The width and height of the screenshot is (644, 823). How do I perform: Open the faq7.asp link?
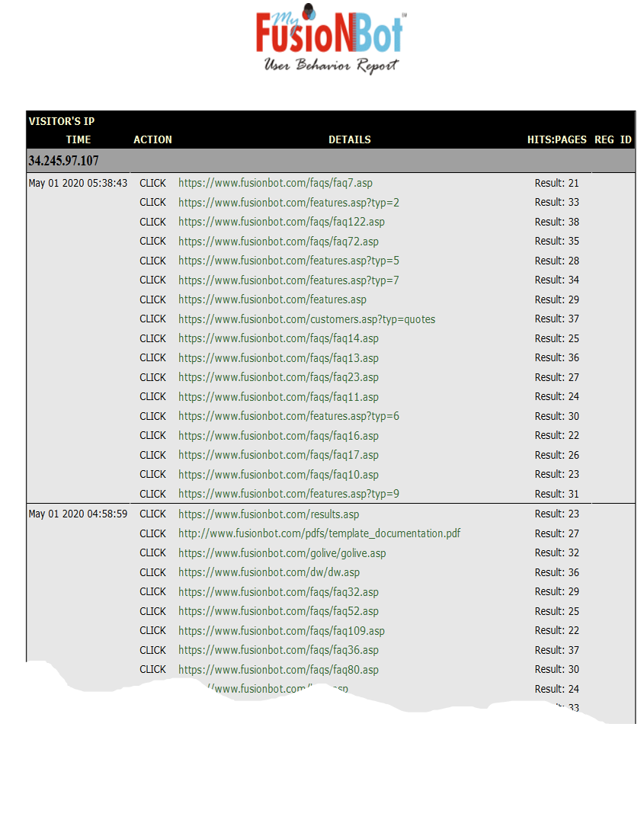click(x=276, y=183)
